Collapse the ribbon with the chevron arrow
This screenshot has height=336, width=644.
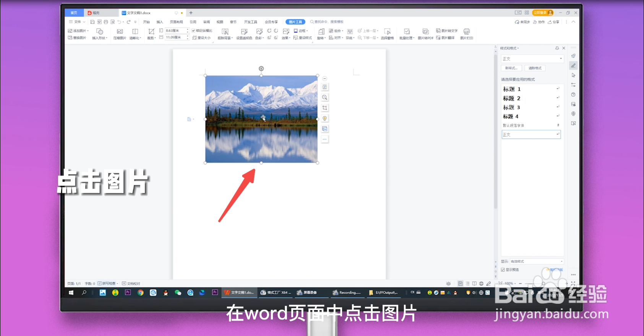573,22
